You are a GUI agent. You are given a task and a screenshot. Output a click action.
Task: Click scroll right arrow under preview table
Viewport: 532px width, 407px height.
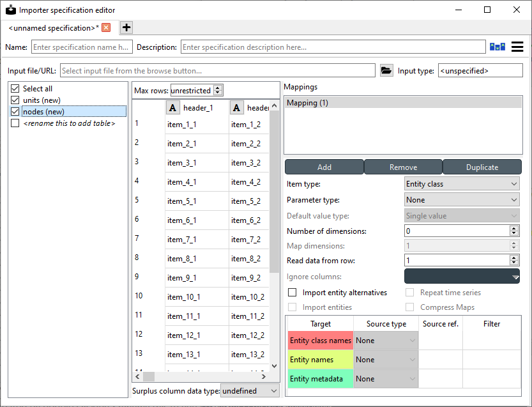click(264, 376)
